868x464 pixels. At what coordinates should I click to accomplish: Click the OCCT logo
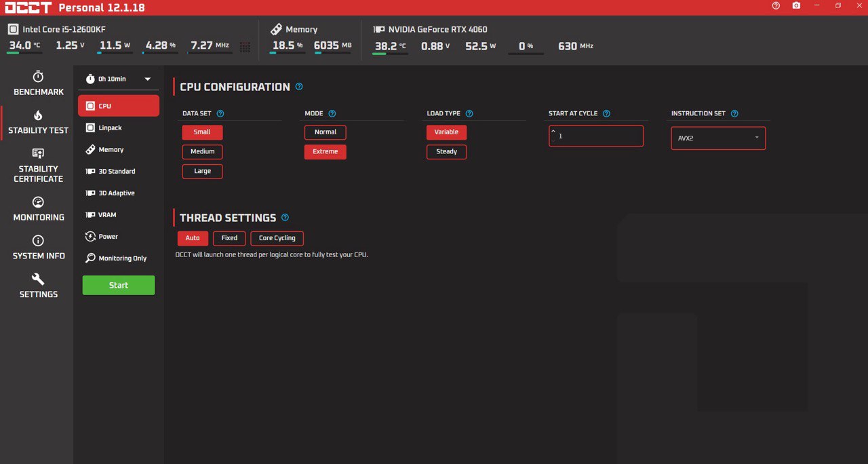click(x=28, y=7)
